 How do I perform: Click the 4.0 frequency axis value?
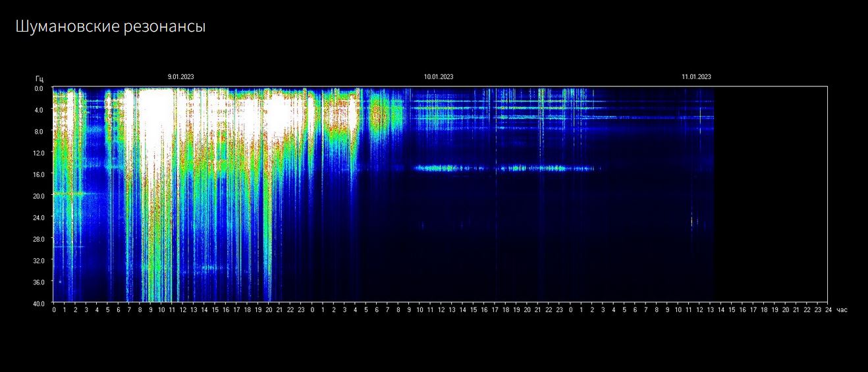click(x=39, y=109)
